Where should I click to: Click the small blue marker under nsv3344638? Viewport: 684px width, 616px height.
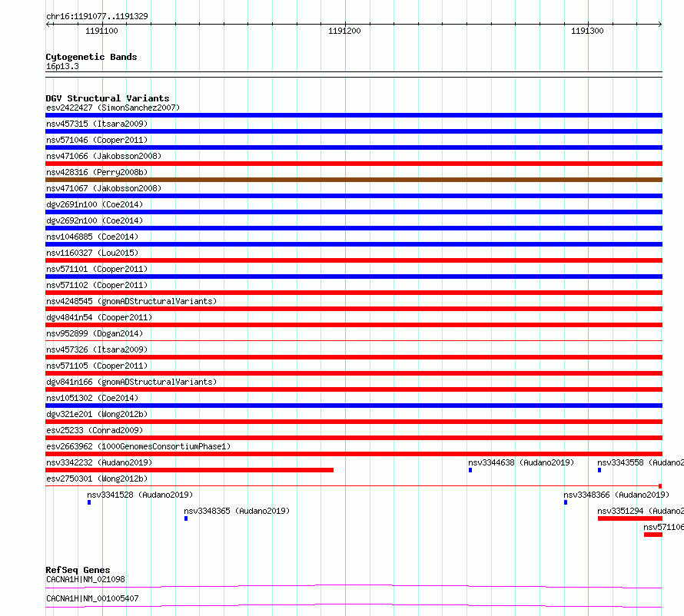[x=470, y=470]
